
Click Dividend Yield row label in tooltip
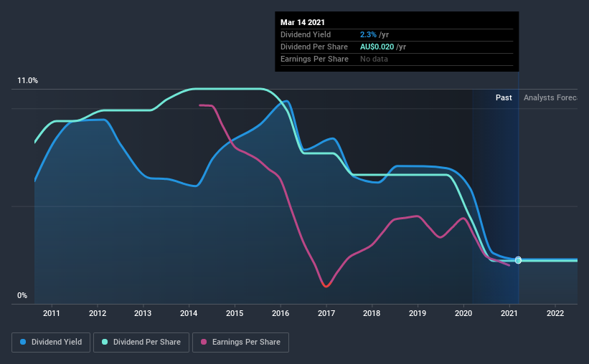pos(306,34)
